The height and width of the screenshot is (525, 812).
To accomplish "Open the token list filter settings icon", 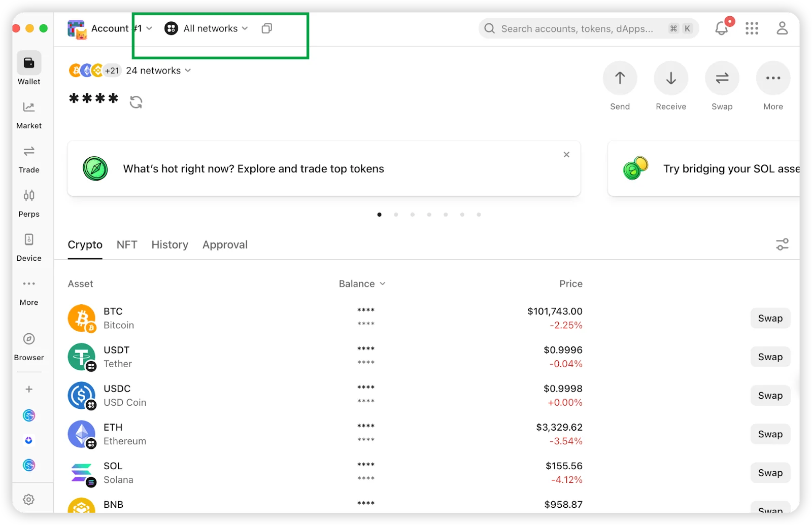I will [782, 244].
